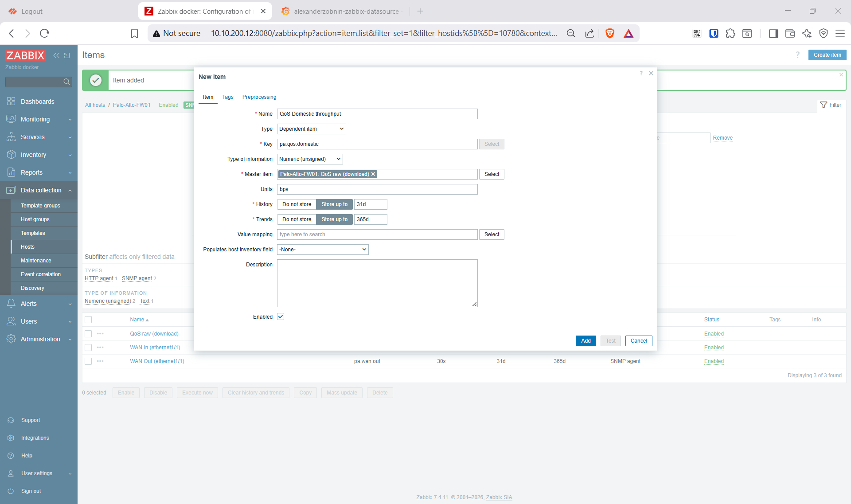The image size is (851, 504).
Task: Click the browser back arrow
Action: click(12, 33)
